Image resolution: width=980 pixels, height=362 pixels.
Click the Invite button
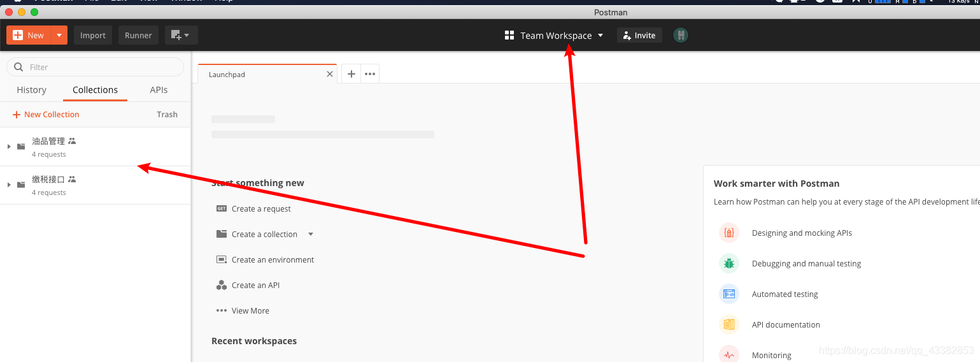639,35
